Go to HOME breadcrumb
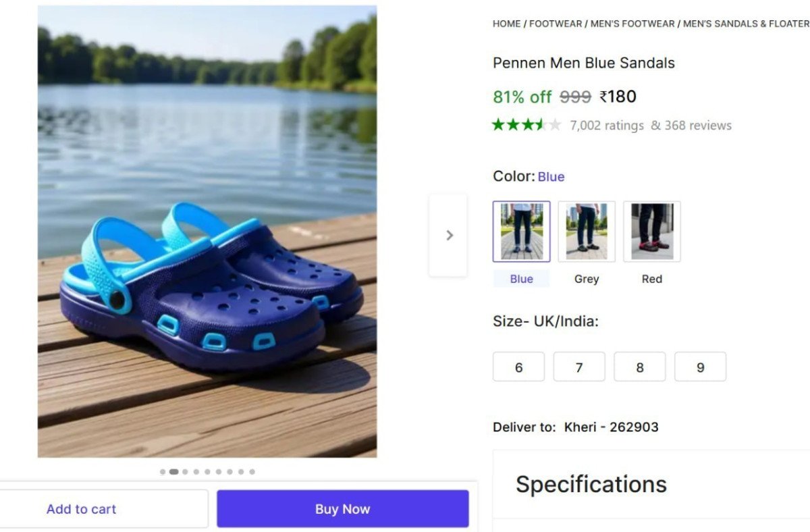Image resolution: width=810 pixels, height=532 pixels. coord(506,24)
